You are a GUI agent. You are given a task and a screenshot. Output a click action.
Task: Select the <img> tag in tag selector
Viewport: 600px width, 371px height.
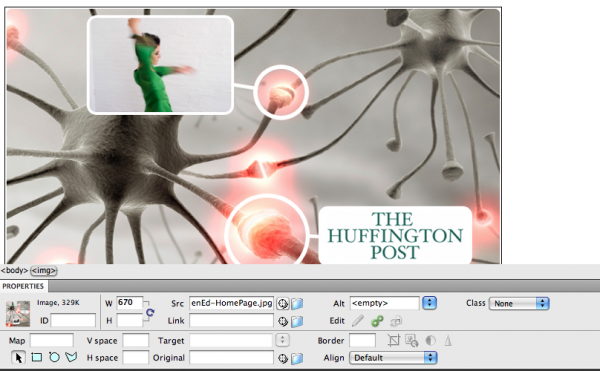(x=44, y=270)
